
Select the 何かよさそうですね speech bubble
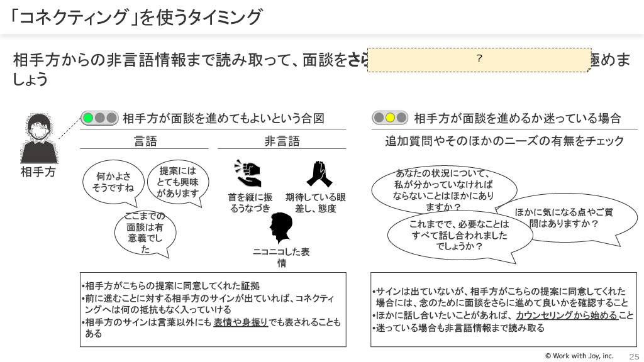pyautogui.click(x=113, y=182)
